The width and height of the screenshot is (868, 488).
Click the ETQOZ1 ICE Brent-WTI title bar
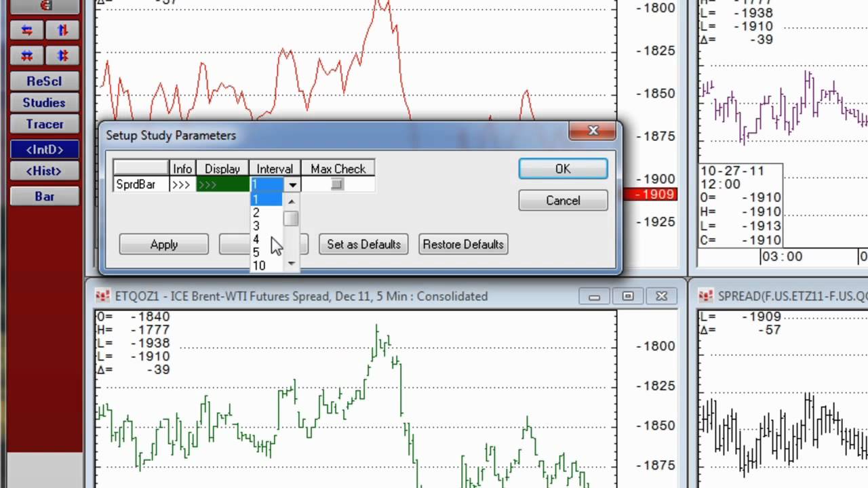tap(301, 296)
